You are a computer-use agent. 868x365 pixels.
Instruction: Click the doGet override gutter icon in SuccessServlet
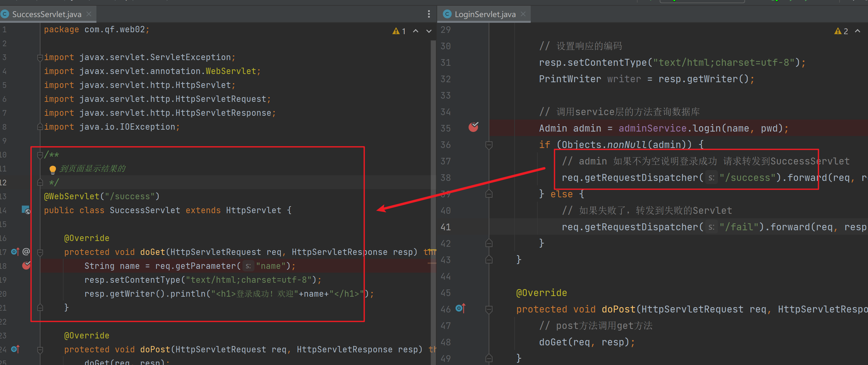(15, 251)
